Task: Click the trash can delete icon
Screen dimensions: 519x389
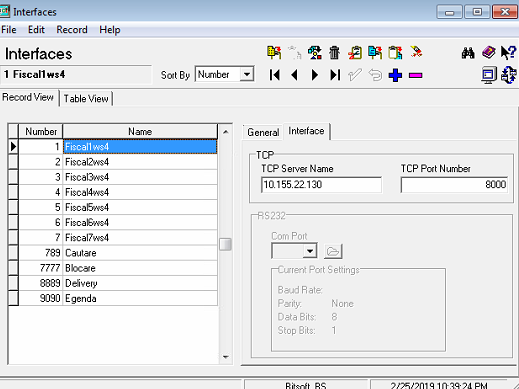Action: coord(334,53)
